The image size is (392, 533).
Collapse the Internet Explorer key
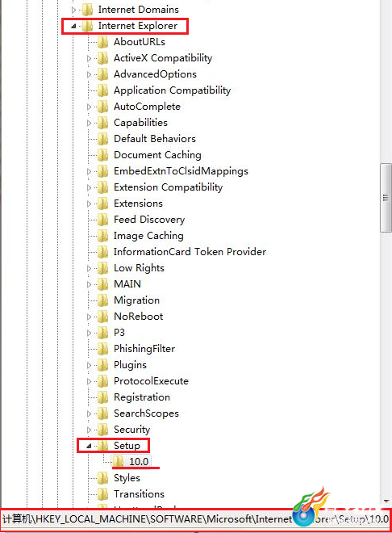coord(73,26)
